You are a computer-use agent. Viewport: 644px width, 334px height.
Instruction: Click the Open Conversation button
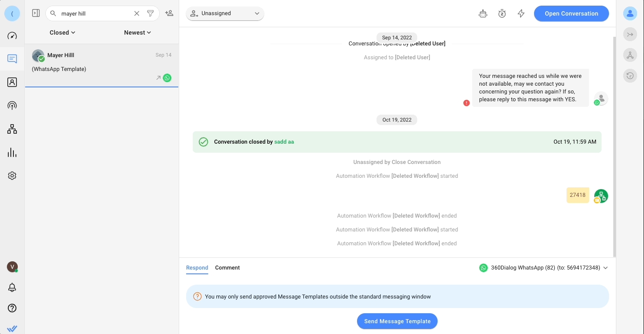[x=571, y=13]
